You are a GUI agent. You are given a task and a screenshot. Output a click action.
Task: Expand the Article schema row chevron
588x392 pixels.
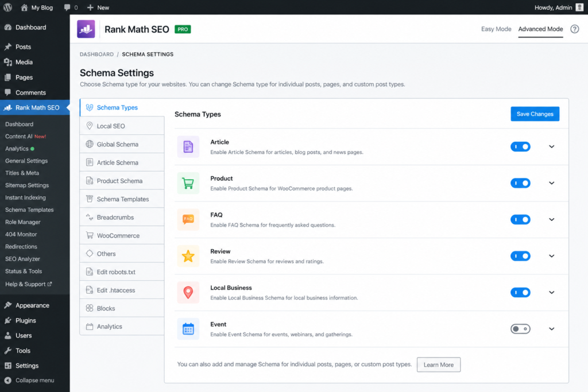(552, 146)
